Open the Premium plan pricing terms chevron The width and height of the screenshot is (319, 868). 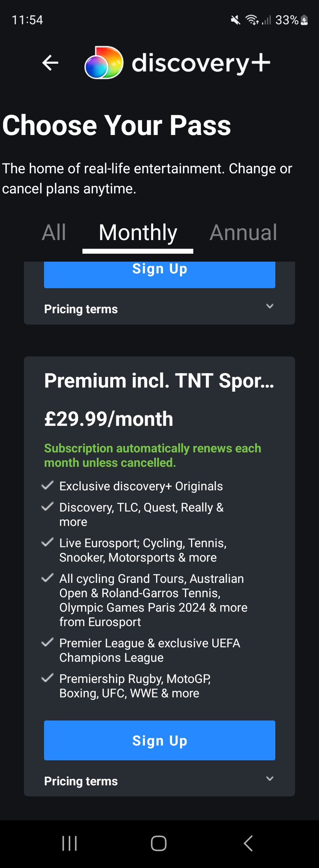pyautogui.click(x=270, y=778)
